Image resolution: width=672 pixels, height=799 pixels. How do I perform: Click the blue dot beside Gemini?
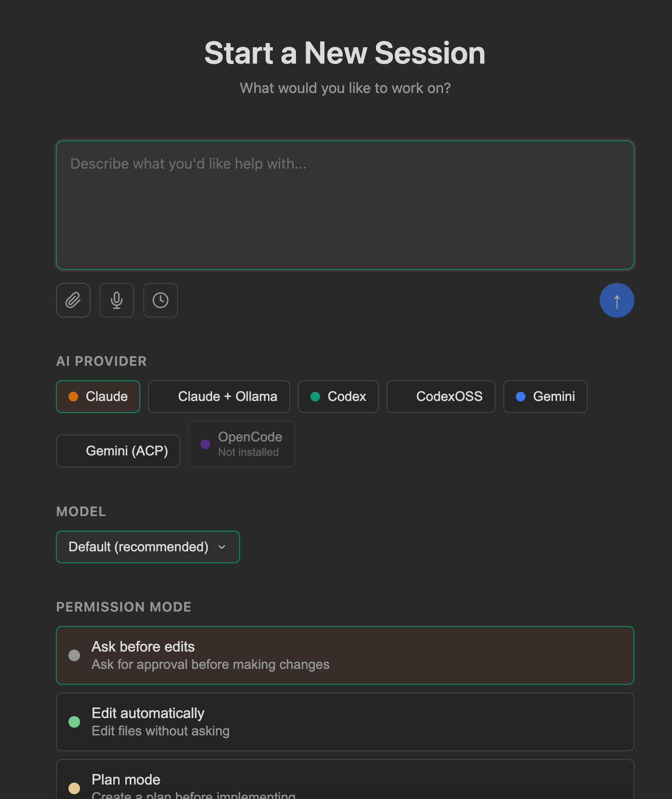coord(521,397)
